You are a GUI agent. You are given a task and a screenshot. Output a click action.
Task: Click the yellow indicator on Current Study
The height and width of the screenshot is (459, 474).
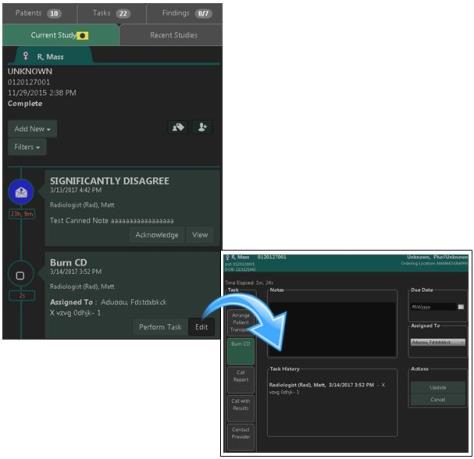pyautogui.click(x=83, y=35)
